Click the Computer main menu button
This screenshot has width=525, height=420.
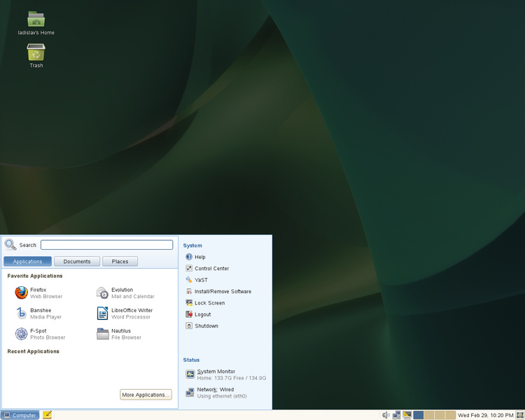pos(20,415)
